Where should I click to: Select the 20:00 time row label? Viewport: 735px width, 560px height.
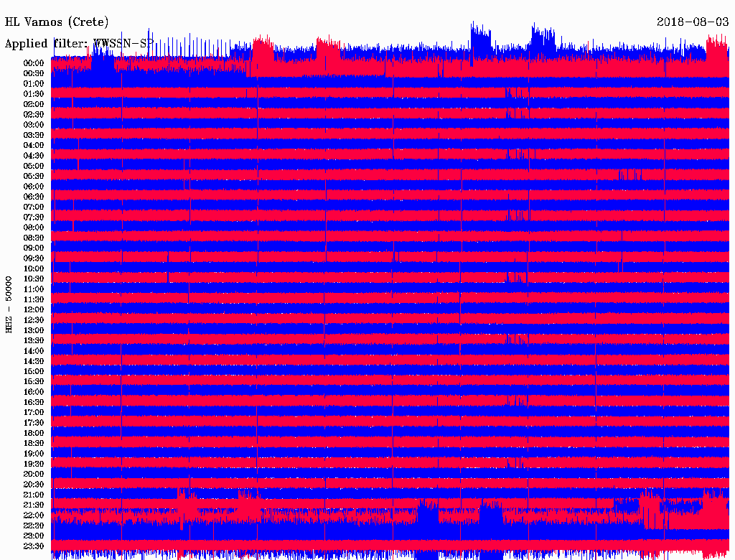click(x=34, y=474)
